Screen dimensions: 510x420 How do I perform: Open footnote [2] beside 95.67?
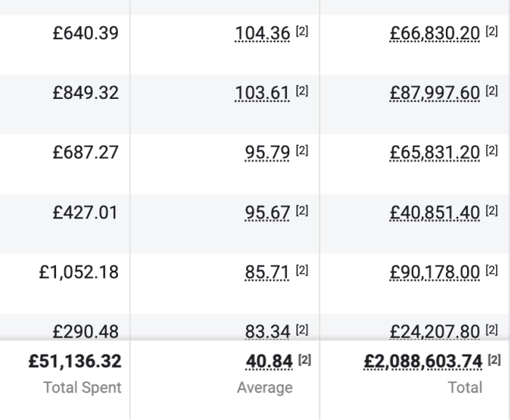tap(302, 210)
